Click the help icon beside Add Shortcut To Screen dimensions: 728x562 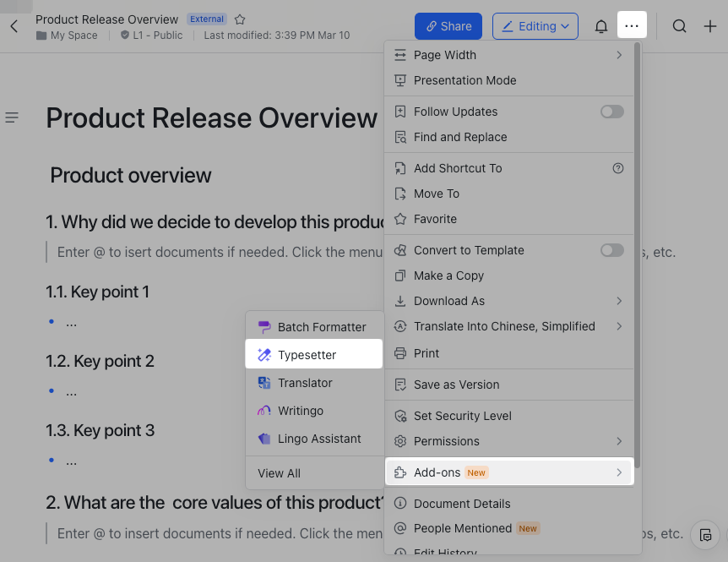pos(618,168)
